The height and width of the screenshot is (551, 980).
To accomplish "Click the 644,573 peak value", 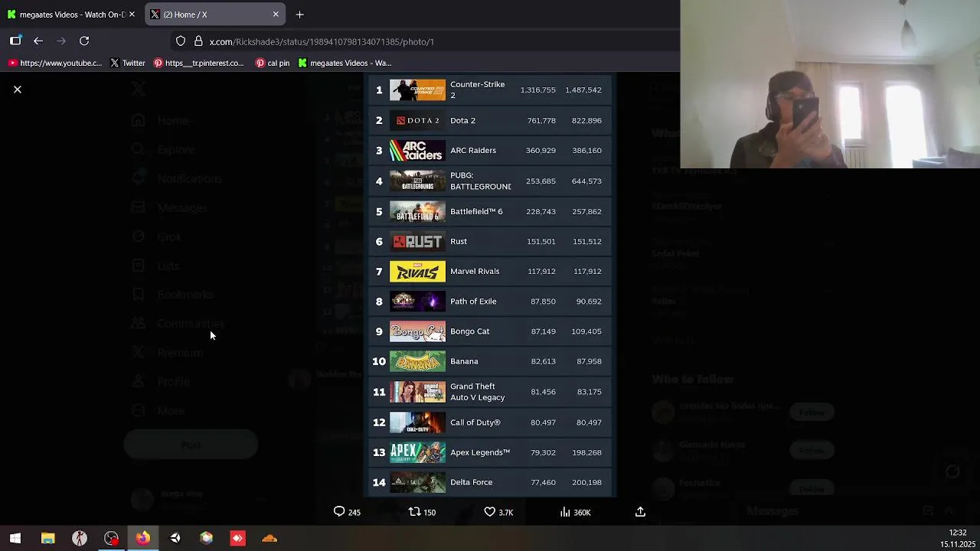I will pyautogui.click(x=586, y=181).
